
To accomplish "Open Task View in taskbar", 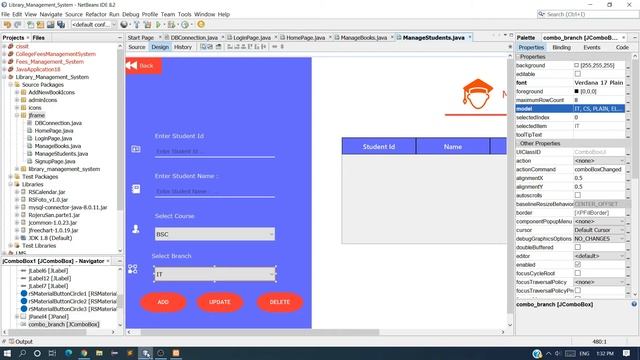I will pyautogui.click(x=52, y=353).
